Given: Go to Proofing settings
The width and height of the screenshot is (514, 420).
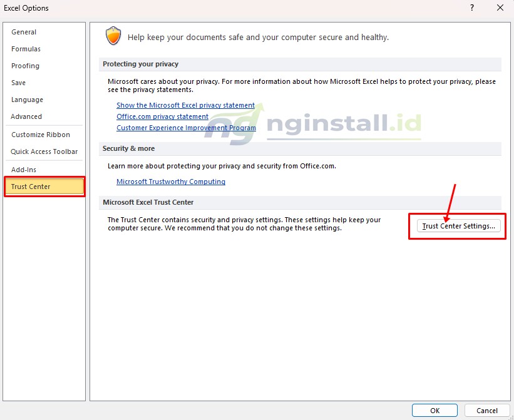Looking at the screenshot, I should [25, 66].
